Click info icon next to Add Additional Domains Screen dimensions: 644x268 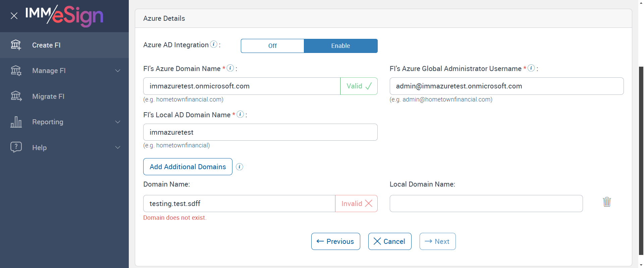coord(239,167)
